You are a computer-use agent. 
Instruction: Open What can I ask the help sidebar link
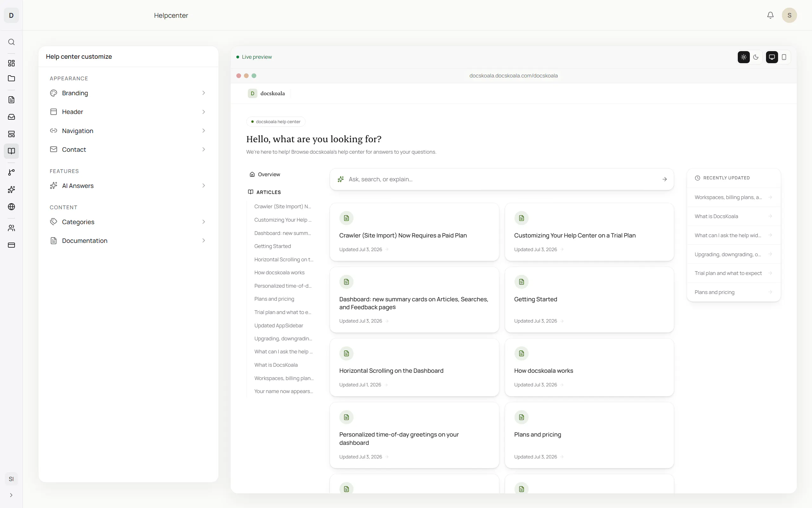coord(283,352)
